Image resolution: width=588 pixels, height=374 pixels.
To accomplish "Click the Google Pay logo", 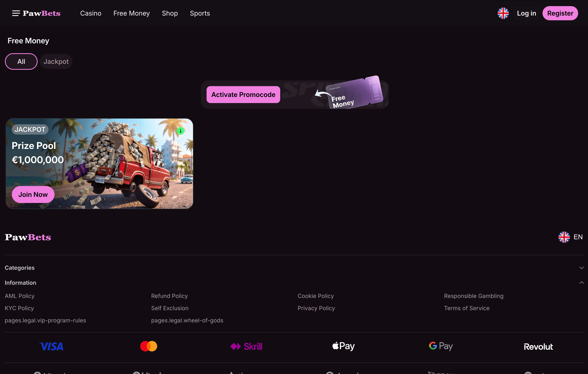I will (x=441, y=346).
